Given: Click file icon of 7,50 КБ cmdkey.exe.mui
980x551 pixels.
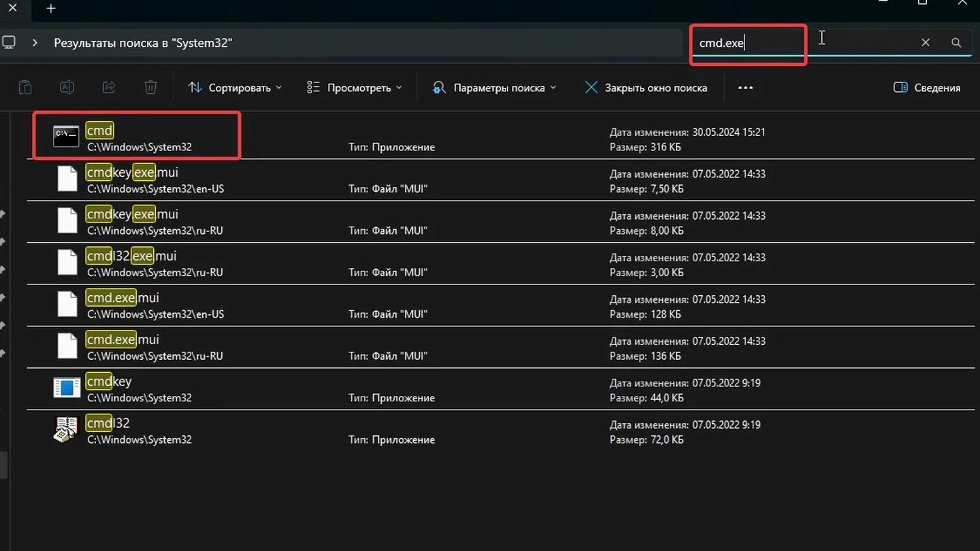Looking at the screenshot, I should [x=67, y=179].
